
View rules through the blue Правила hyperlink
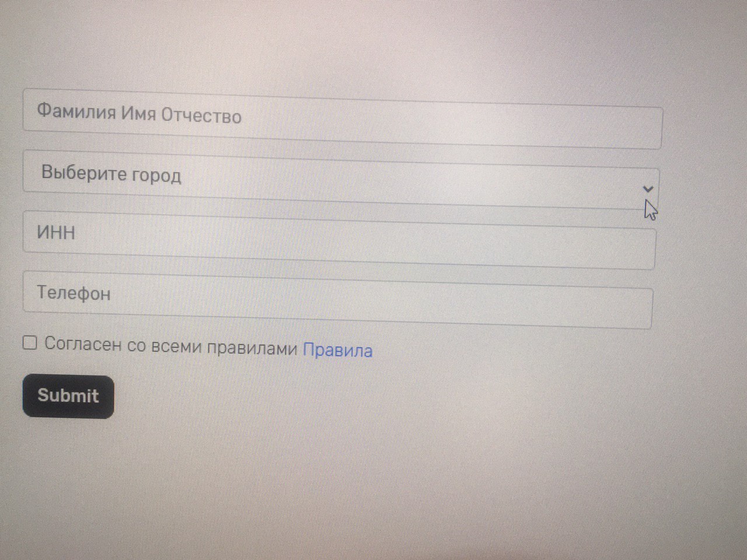pyautogui.click(x=337, y=350)
